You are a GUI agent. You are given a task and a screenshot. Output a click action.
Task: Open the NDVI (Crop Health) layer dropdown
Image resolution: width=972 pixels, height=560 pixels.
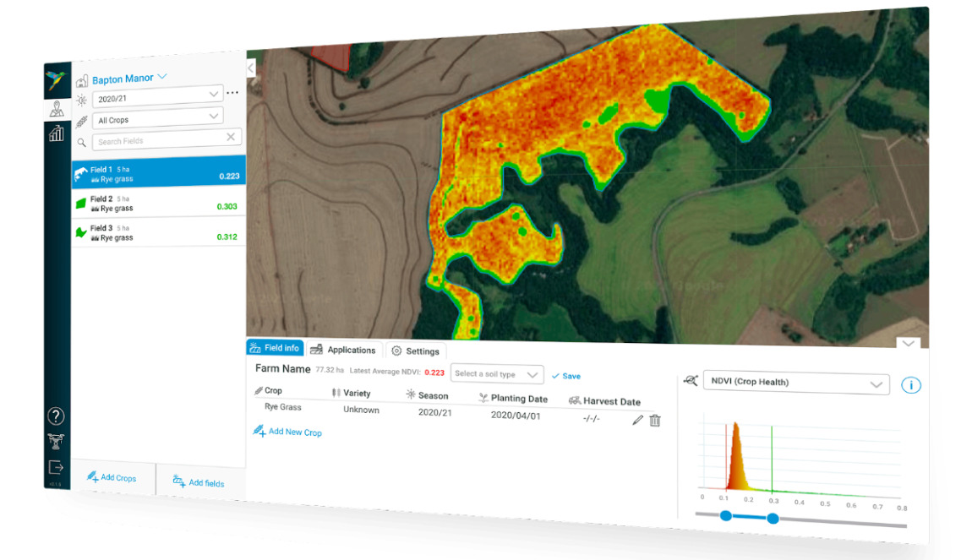(795, 383)
